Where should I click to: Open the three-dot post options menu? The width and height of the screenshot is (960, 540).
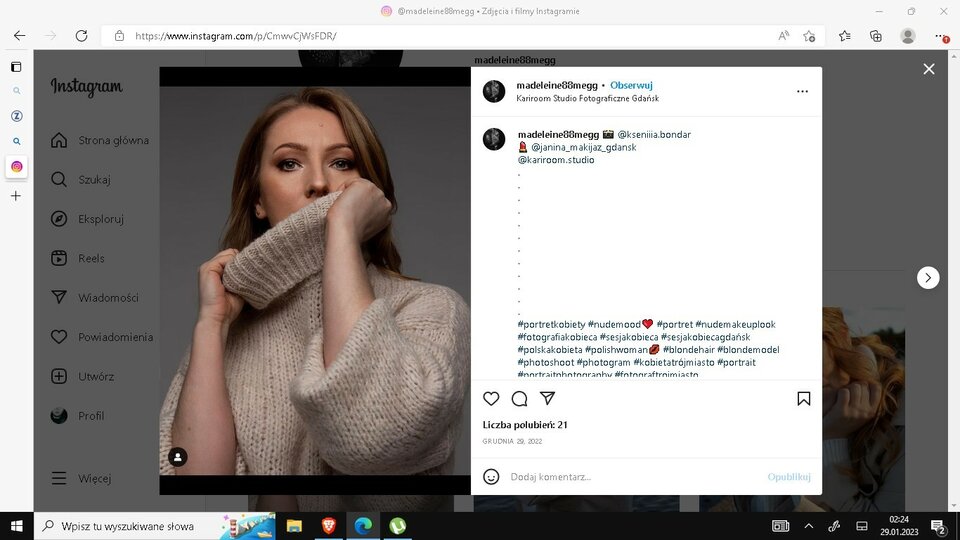point(802,91)
